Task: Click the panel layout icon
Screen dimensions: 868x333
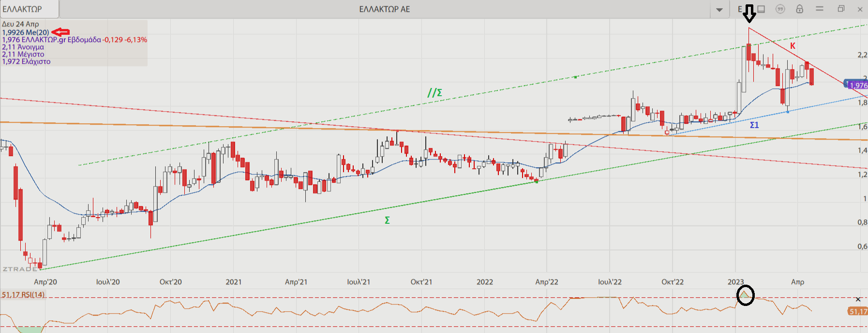Action: (761, 9)
